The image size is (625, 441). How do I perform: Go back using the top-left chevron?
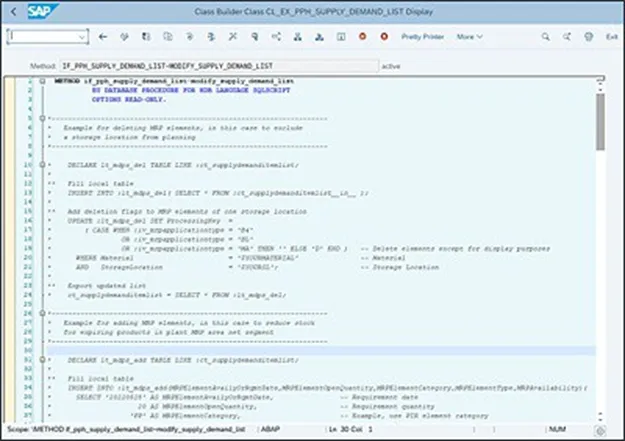click(x=14, y=12)
